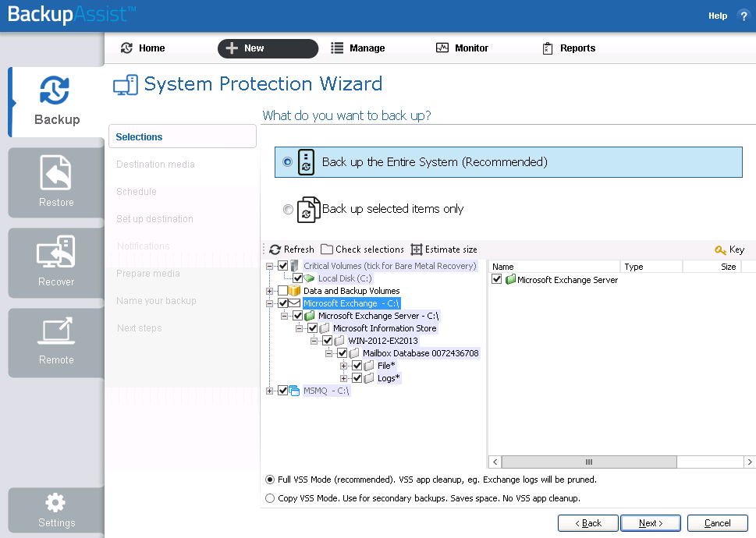The width and height of the screenshot is (756, 538).
Task: Expand the Data and Backup Volumes node
Action: (x=269, y=291)
